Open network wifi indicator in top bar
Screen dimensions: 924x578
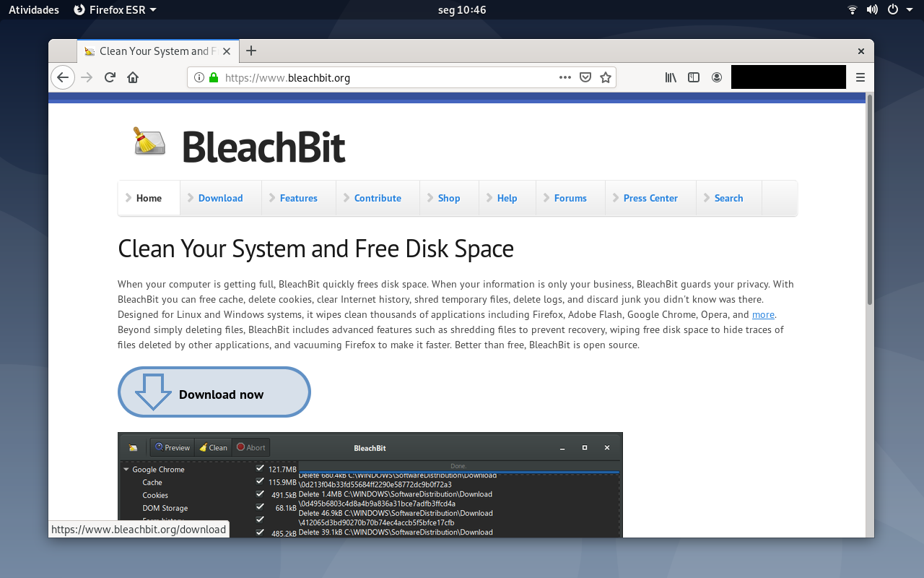coord(853,9)
